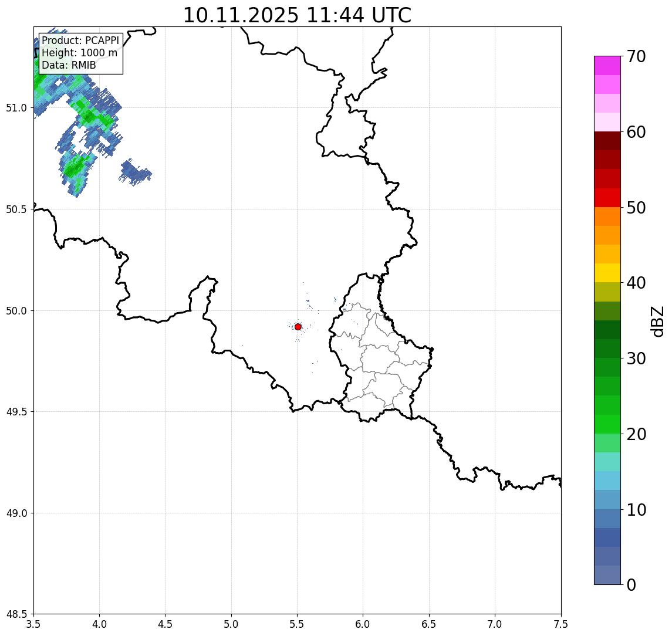Click the red radar site marker dot
This screenshot has height=636, width=672.
298,327
